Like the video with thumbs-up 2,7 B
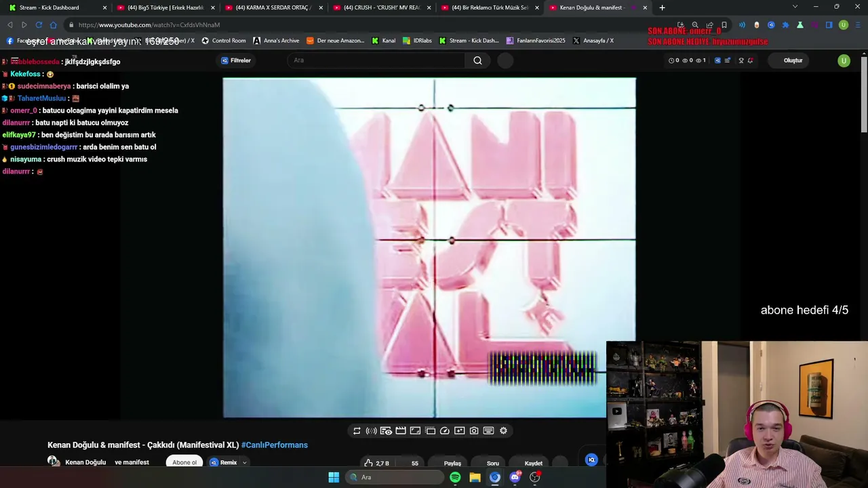The height and width of the screenshot is (488, 868). pos(376,463)
